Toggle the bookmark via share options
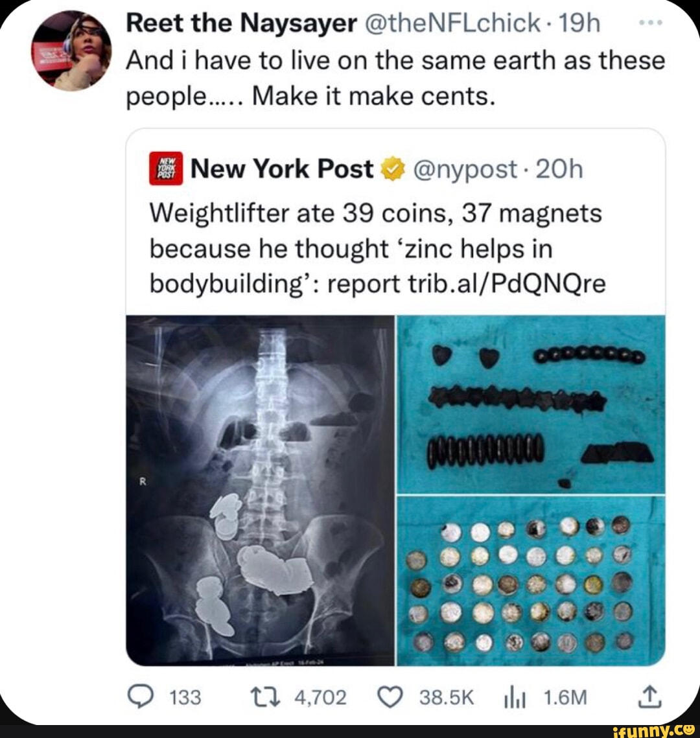The height and width of the screenshot is (738, 700). (650, 698)
